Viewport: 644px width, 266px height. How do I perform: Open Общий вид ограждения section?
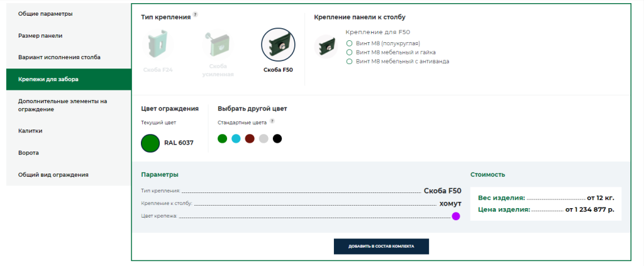[x=53, y=175]
